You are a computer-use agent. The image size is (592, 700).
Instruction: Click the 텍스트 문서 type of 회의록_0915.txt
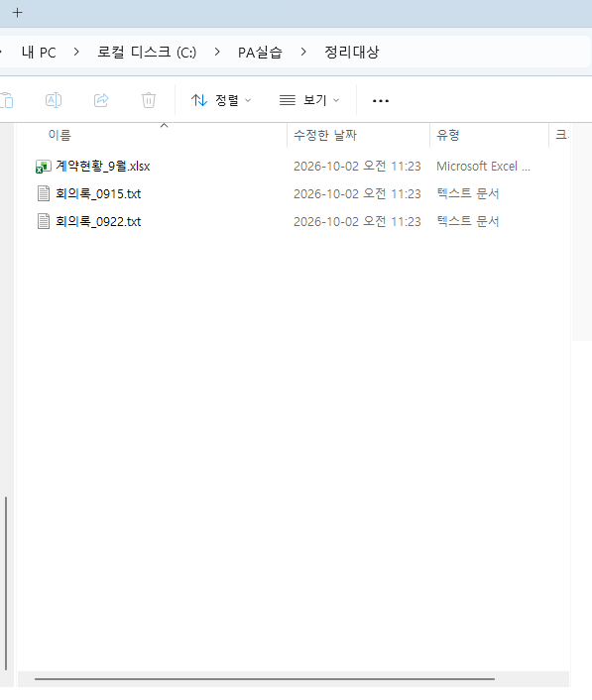[x=468, y=193]
